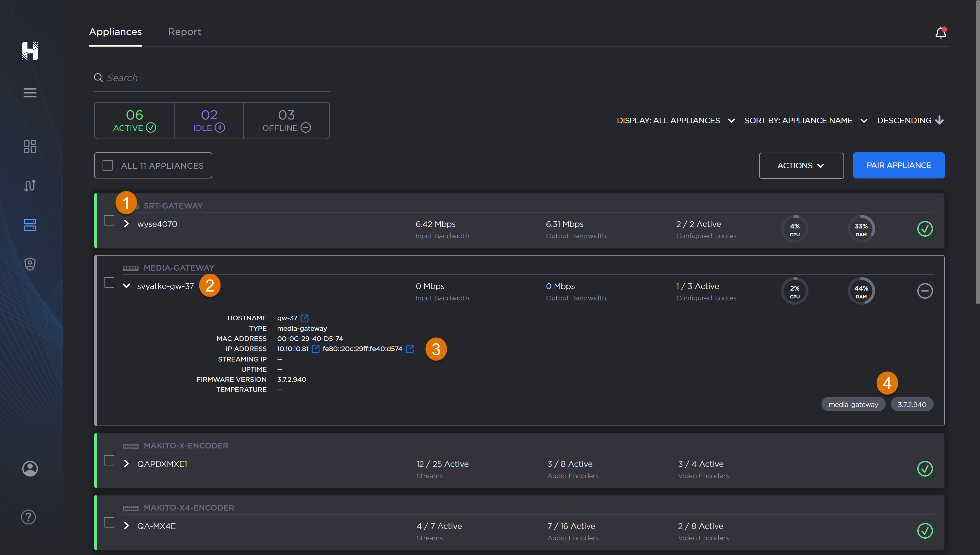Open the Actions button menu
The width and height of the screenshot is (980, 555).
pos(801,165)
